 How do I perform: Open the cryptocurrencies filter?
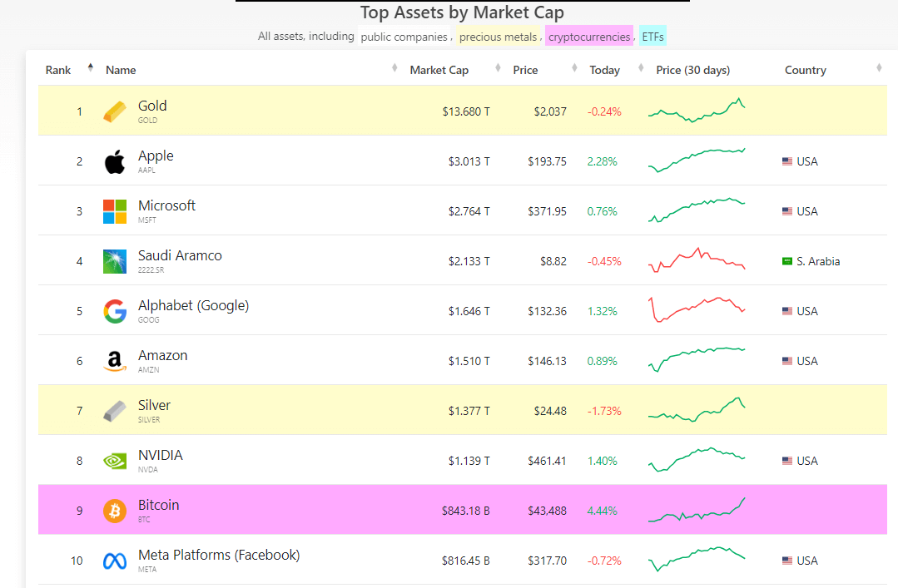588,37
